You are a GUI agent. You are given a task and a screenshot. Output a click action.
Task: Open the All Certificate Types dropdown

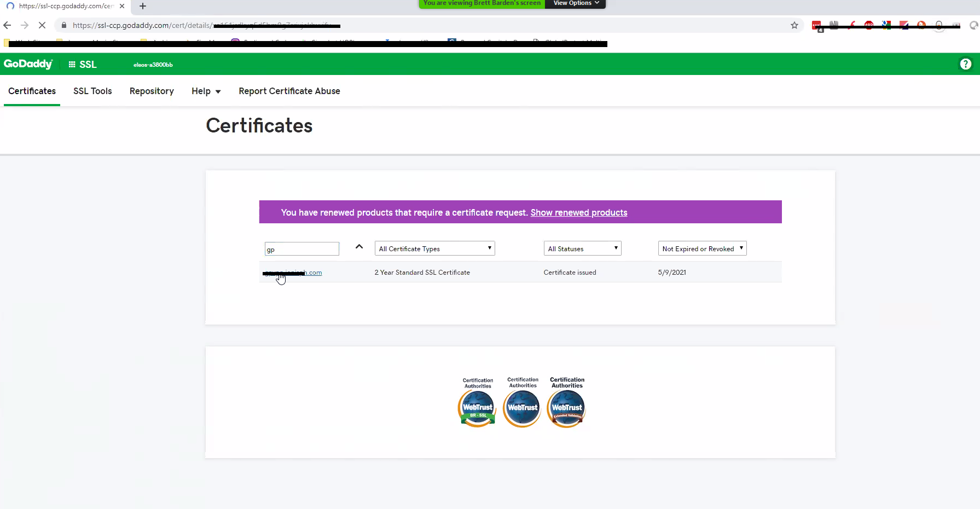434,248
